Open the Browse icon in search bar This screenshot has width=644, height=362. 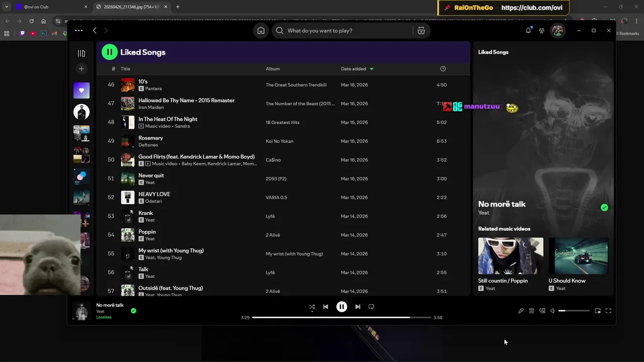tap(421, 31)
